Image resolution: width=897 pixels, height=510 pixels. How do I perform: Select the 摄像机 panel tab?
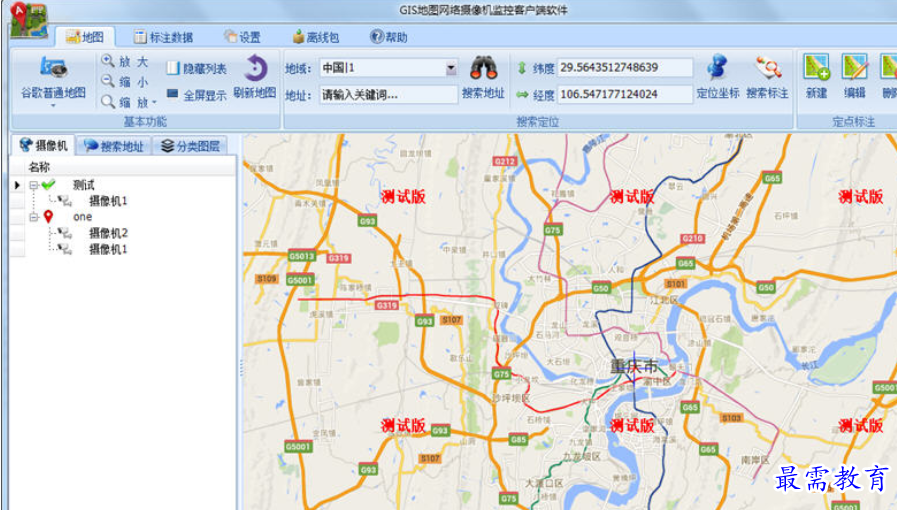43,145
